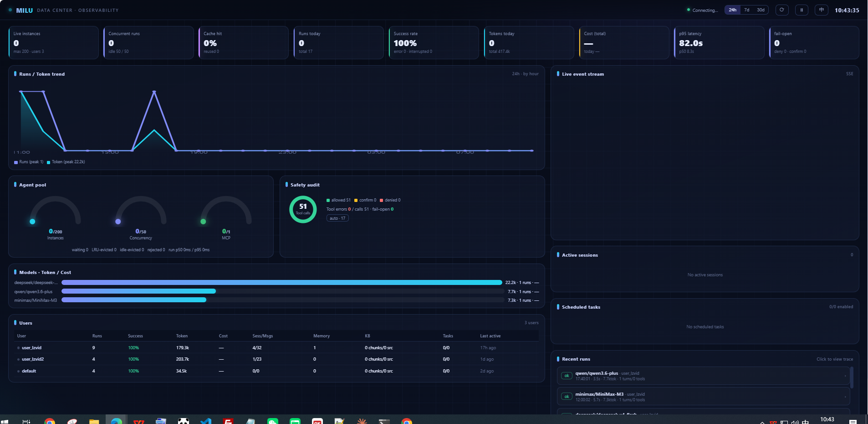Click the minimax/MiniMax-M3 usage bar
868x424 pixels.
tap(282, 300)
